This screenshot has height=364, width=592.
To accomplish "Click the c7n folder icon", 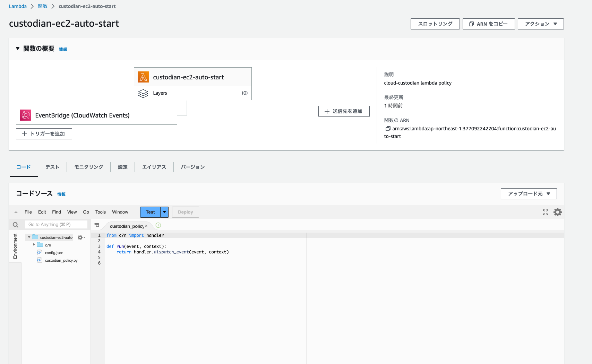I will (40, 245).
